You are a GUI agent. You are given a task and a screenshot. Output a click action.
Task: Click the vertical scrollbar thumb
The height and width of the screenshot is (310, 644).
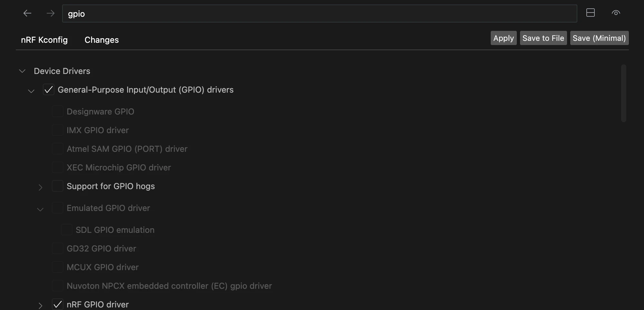(623, 93)
